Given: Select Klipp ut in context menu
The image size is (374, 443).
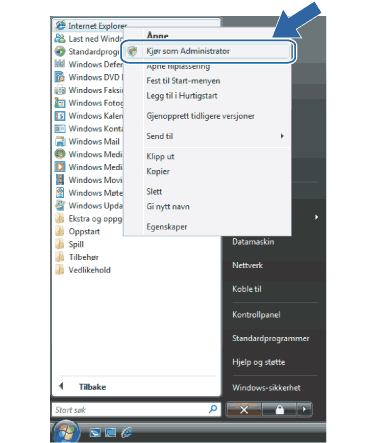Looking at the screenshot, I should point(160,157).
